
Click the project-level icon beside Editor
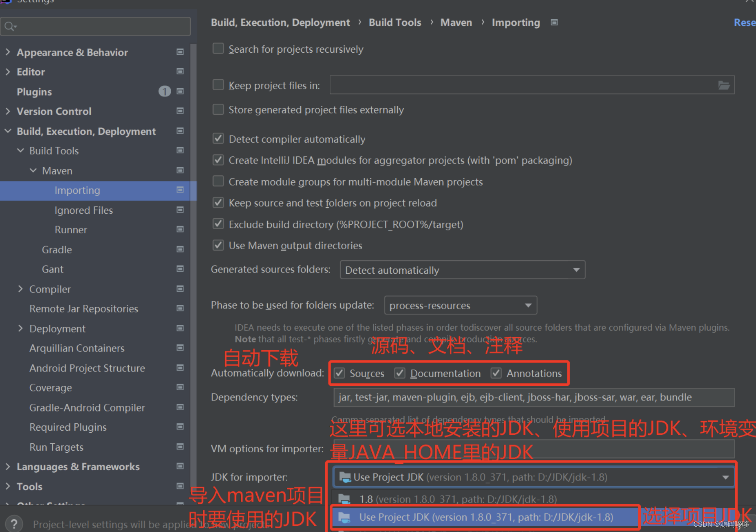tap(180, 72)
